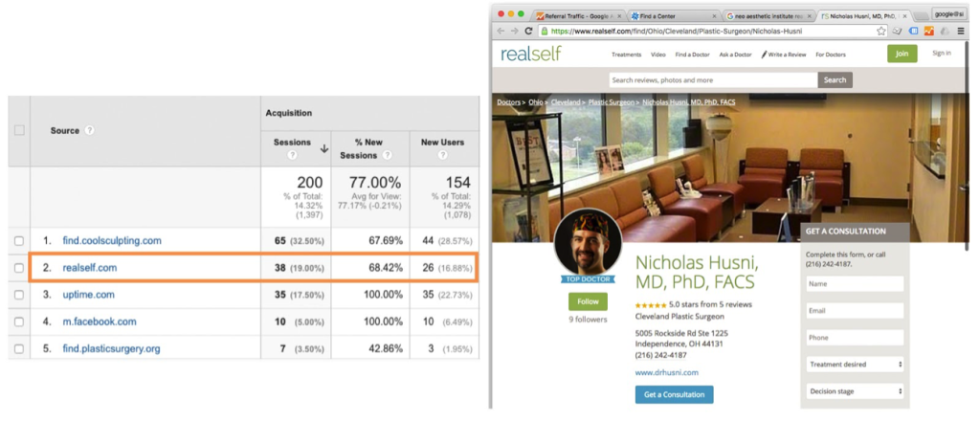The height and width of the screenshot is (421, 980).
Task: Click the realself logo
Action: tap(531, 55)
